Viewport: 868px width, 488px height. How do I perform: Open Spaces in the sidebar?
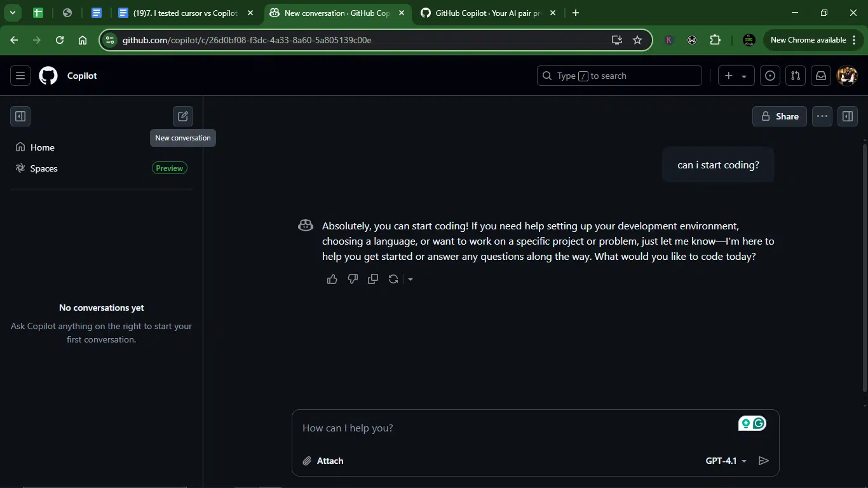(102, 168)
